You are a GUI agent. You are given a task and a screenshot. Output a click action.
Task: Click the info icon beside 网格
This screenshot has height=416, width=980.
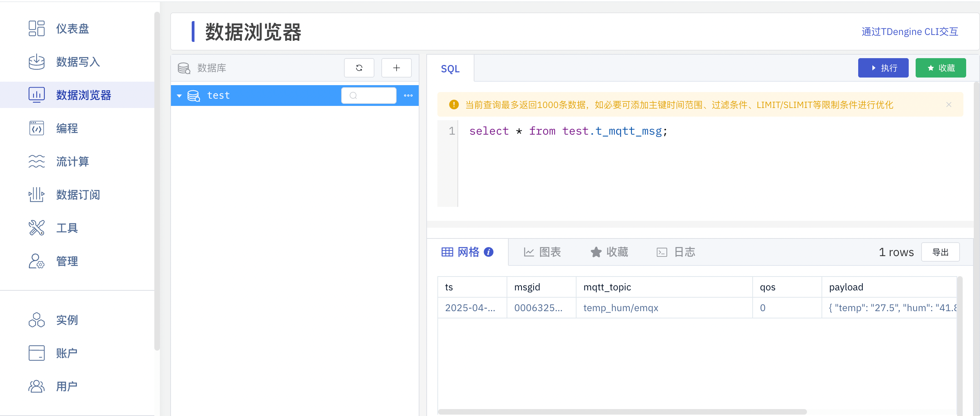(489, 252)
